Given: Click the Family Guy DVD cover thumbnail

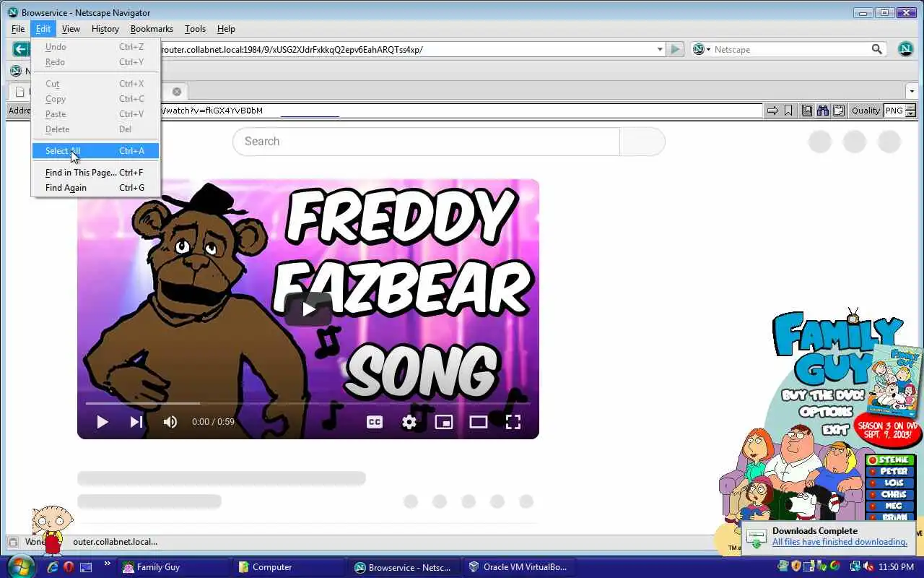Looking at the screenshot, I should pyautogui.click(x=895, y=381).
